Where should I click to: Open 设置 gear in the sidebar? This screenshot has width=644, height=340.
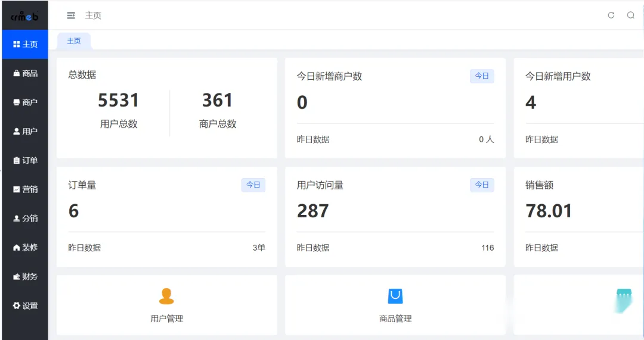point(25,305)
